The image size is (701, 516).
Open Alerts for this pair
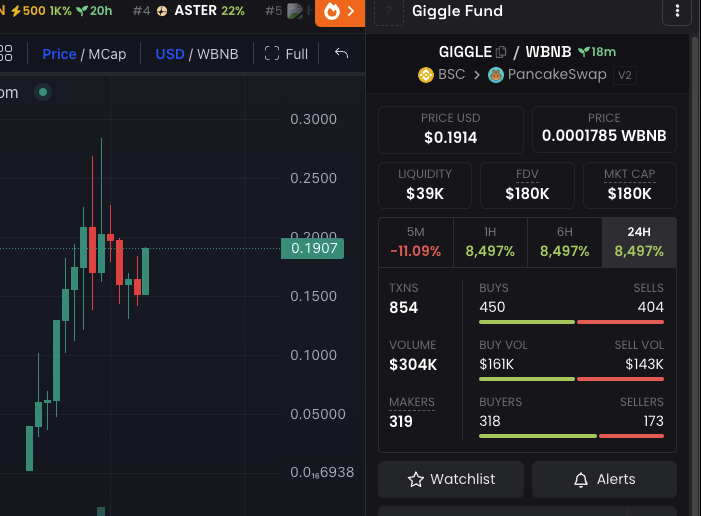(604, 479)
